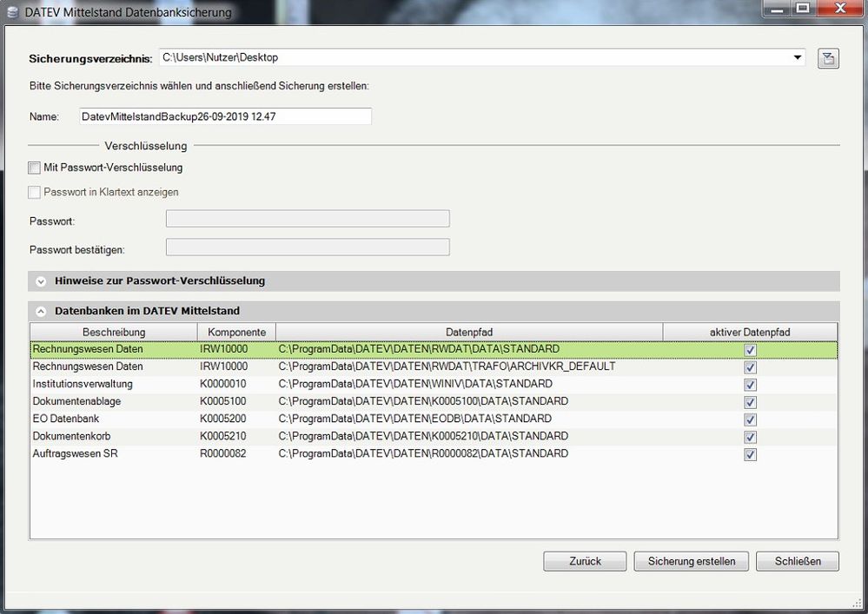Uncheck aktiver Datenpfad for Institutionsverwaltung
The width and height of the screenshot is (868, 614).
[x=750, y=385]
